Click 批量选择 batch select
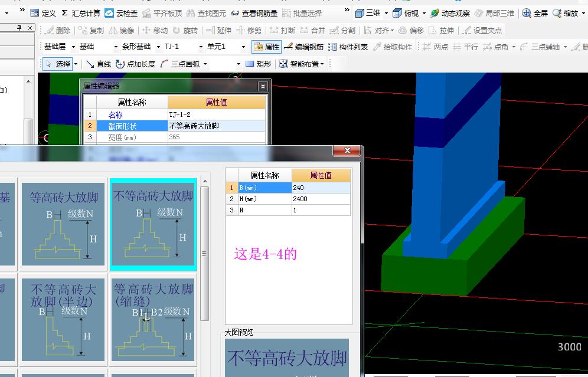This screenshot has width=588, height=377. pos(302,13)
